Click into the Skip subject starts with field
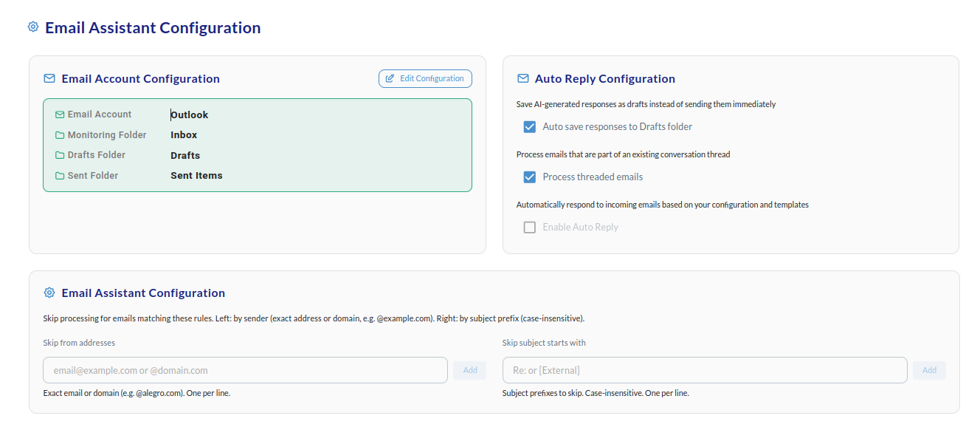 (x=704, y=370)
